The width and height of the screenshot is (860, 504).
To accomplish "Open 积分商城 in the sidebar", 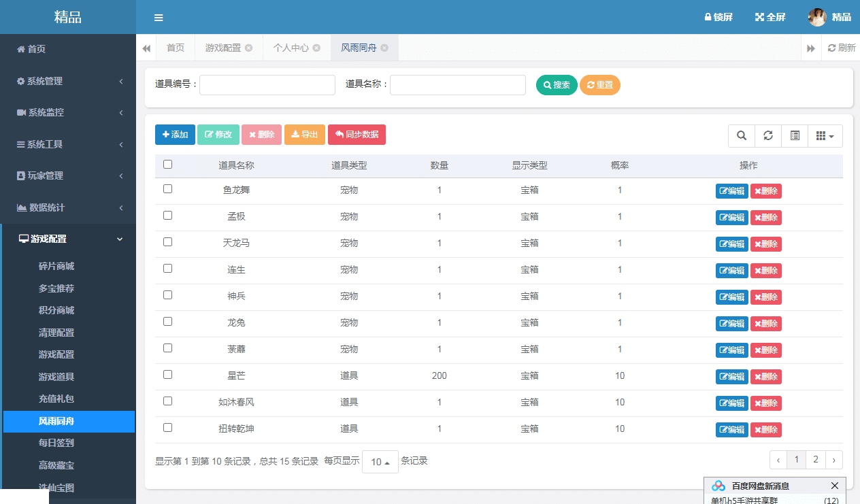I will [x=56, y=310].
